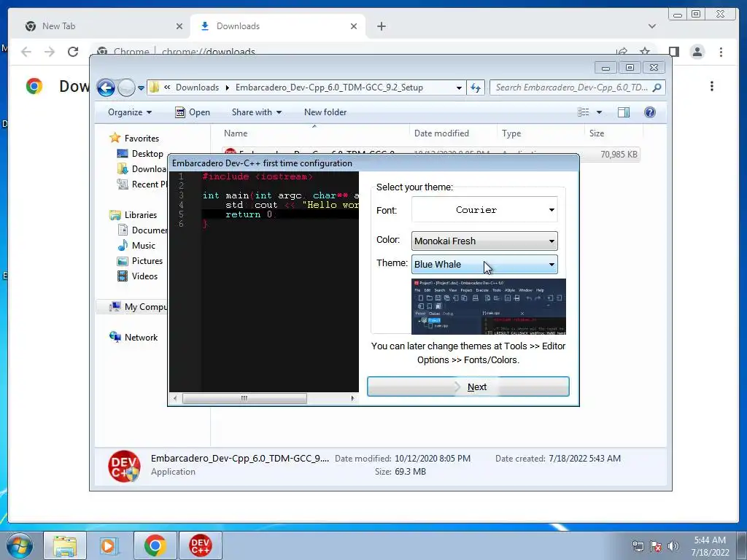747x560 pixels.
Task: Switch to Chrome in the taskbar
Action: click(155, 545)
